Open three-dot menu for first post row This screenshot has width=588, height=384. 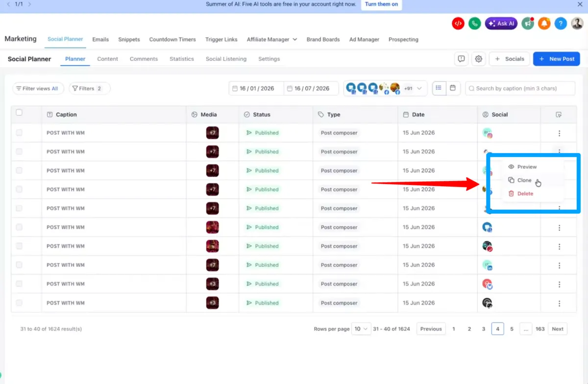(559, 133)
